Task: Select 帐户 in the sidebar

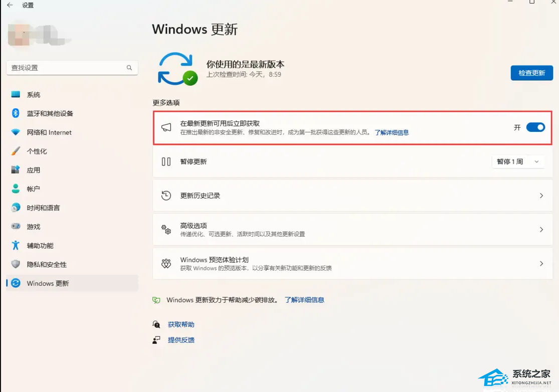Action: coord(72,189)
